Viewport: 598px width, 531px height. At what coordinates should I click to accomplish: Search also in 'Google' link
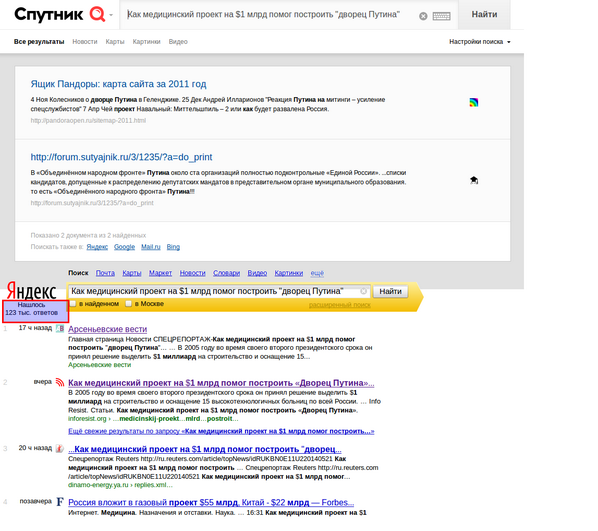[124, 247]
